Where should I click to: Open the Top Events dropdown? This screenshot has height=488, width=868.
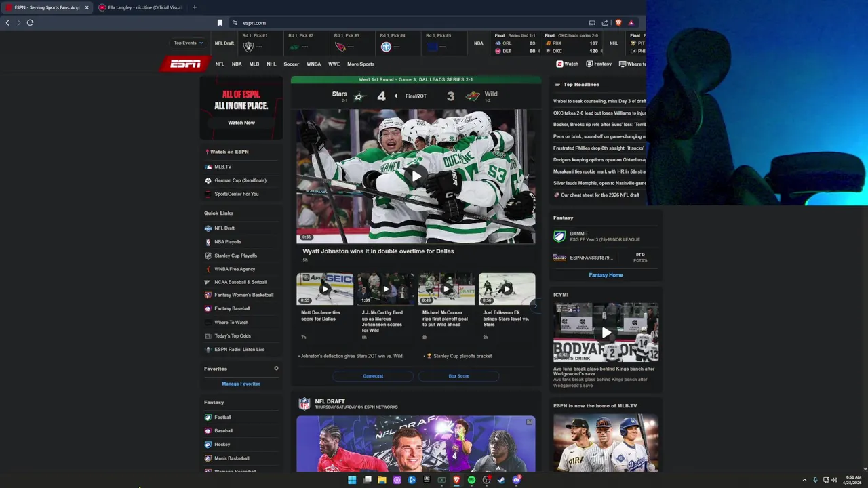[188, 43]
